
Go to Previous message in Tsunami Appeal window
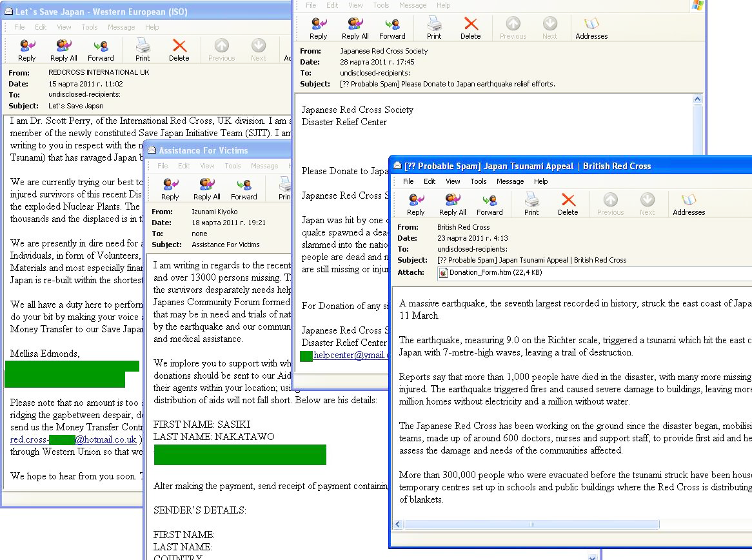pyautogui.click(x=610, y=205)
